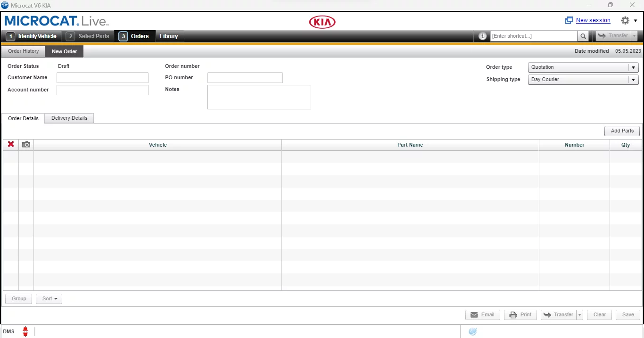The width and height of the screenshot is (644, 338).
Task: Click the camera icon column header
Action: [x=26, y=145]
